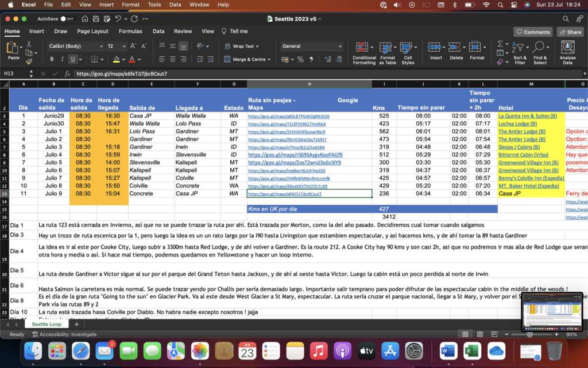Open the font name Calibri dropdown
The height and width of the screenshot is (368, 588).
point(101,46)
